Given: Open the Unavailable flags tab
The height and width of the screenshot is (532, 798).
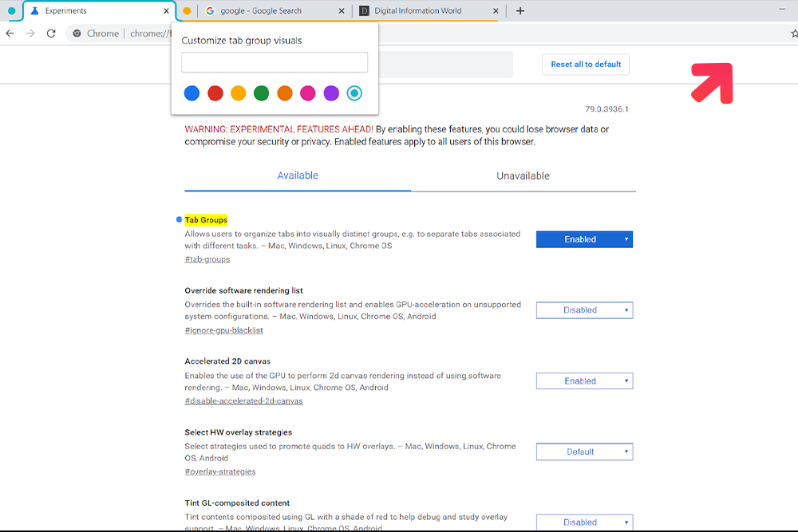Looking at the screenshot, I should coord(523,176).
